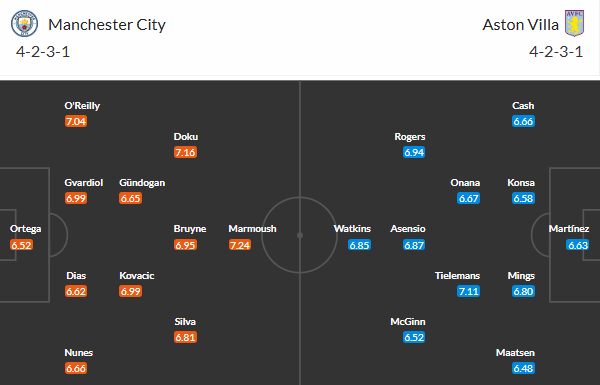
Task: Click Maatsen's 6.48 rating badge
Action: (523, 368)
